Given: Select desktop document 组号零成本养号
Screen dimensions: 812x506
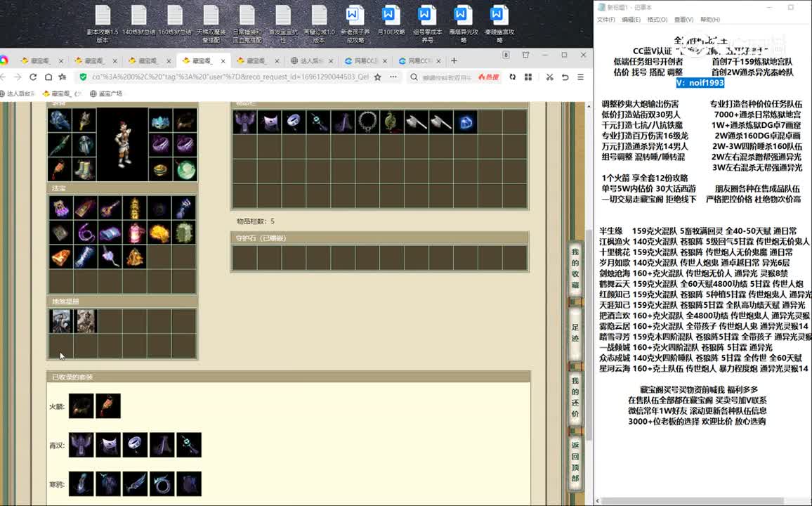Looking at the screenshot, I should (427, 24).
